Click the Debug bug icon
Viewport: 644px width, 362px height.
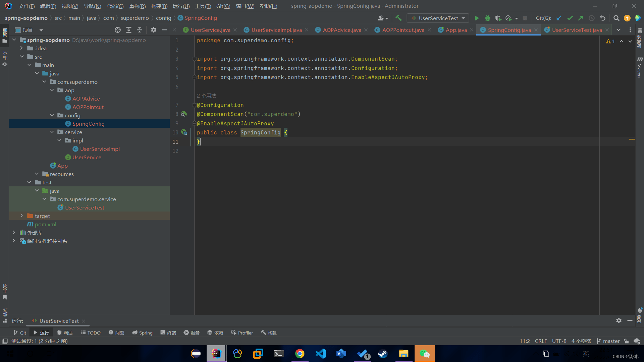487,18
